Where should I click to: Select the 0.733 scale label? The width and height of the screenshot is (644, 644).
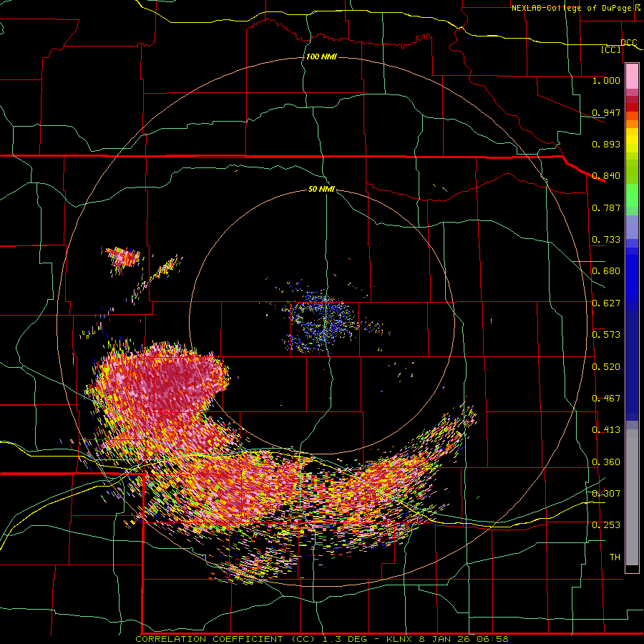[606, 240]
